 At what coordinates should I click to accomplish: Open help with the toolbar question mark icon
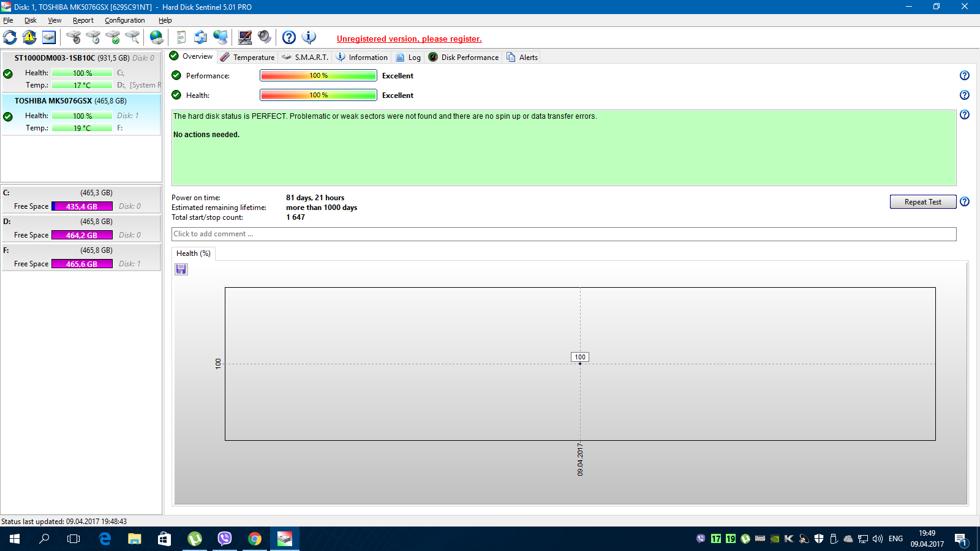click(289, 37)
